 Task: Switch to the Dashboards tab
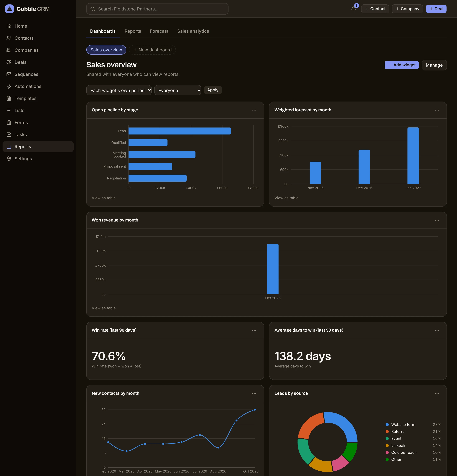103,31
